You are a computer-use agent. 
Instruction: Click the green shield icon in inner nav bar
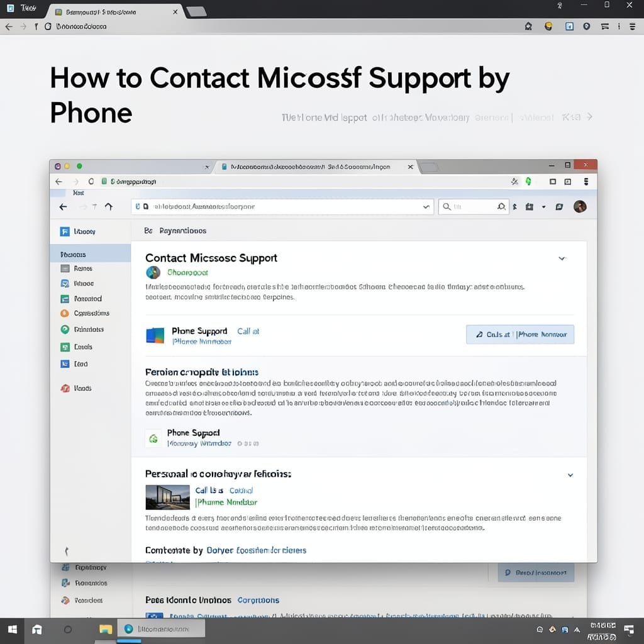click(x=528, y=182)
